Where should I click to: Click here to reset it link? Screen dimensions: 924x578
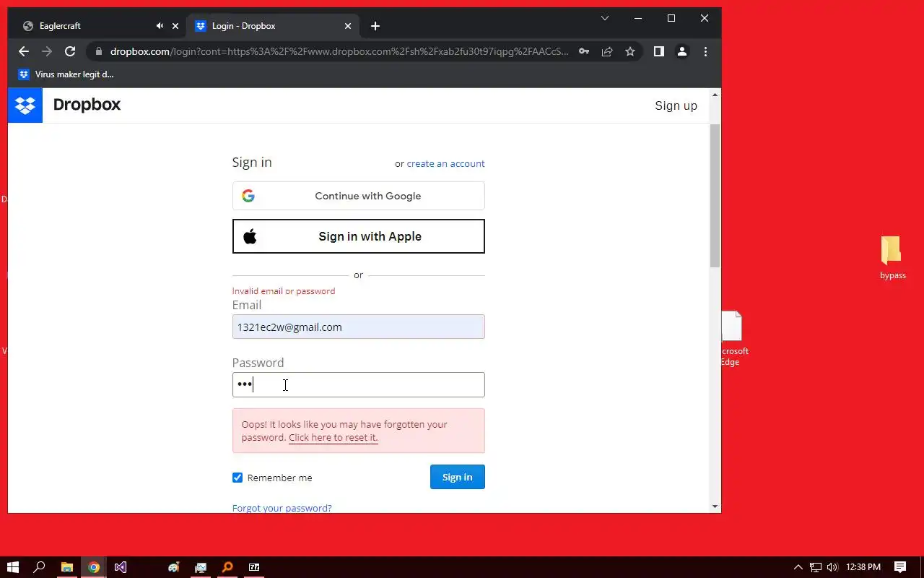pos(333,438)
